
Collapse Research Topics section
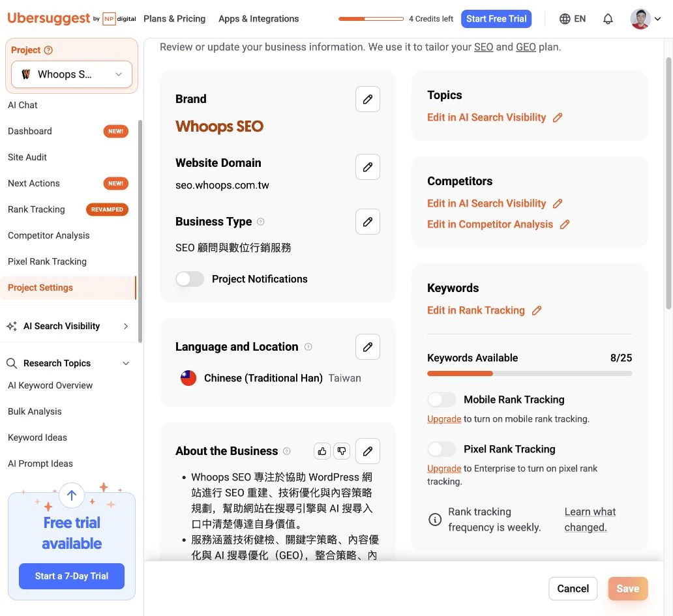click(126, 363)
